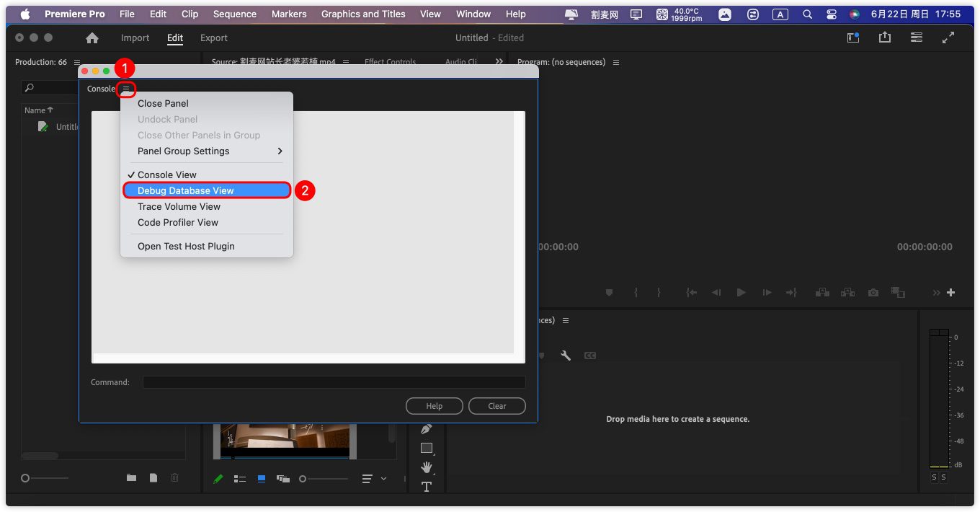Click the New Bin folder icon

131,478
